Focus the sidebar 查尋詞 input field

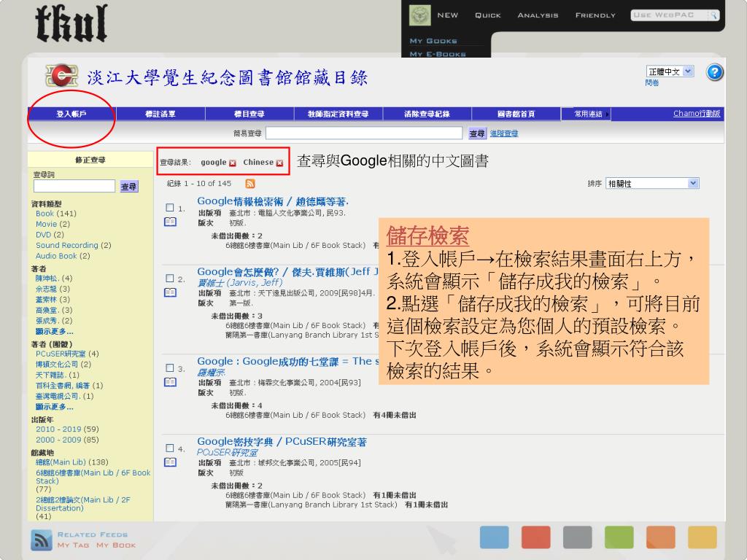coord(74,186)
